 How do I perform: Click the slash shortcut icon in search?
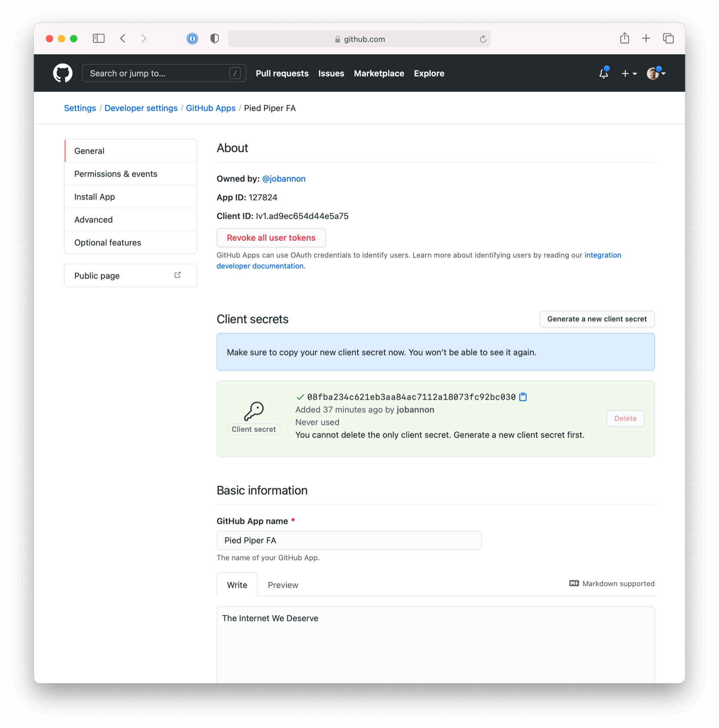pyautogui.click(x=235, y=73)
